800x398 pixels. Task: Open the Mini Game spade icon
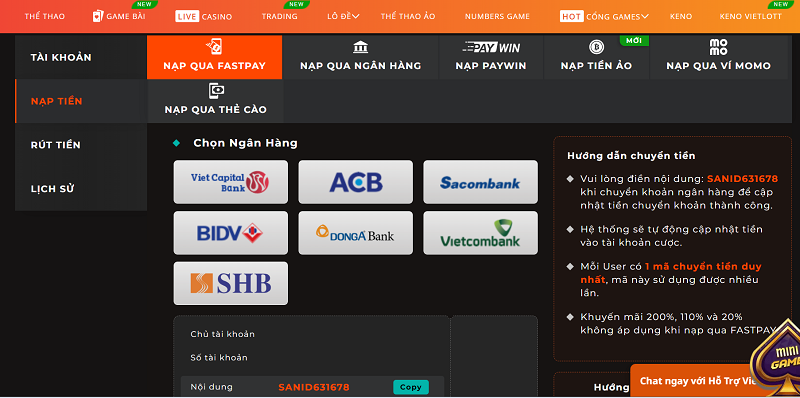point(778,357)
